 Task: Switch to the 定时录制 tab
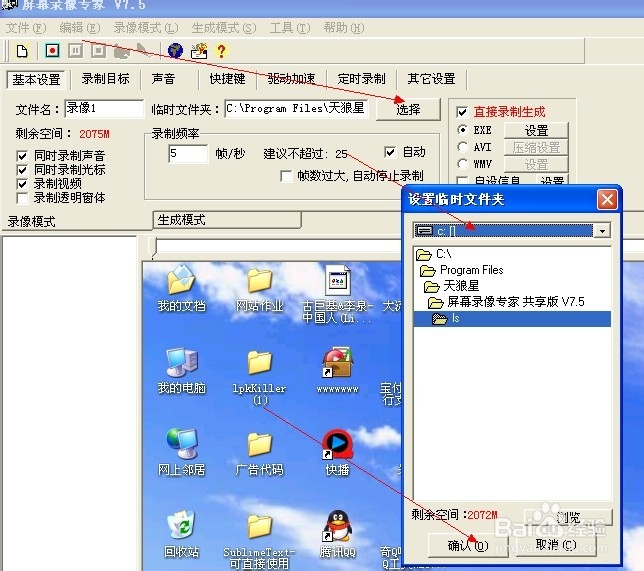pos(361,79)
